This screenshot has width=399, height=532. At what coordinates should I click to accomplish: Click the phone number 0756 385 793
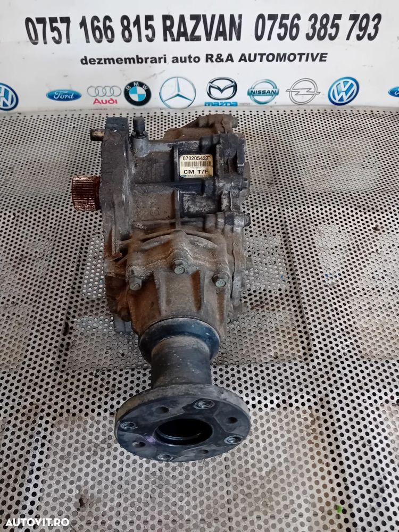click(318, 27)
